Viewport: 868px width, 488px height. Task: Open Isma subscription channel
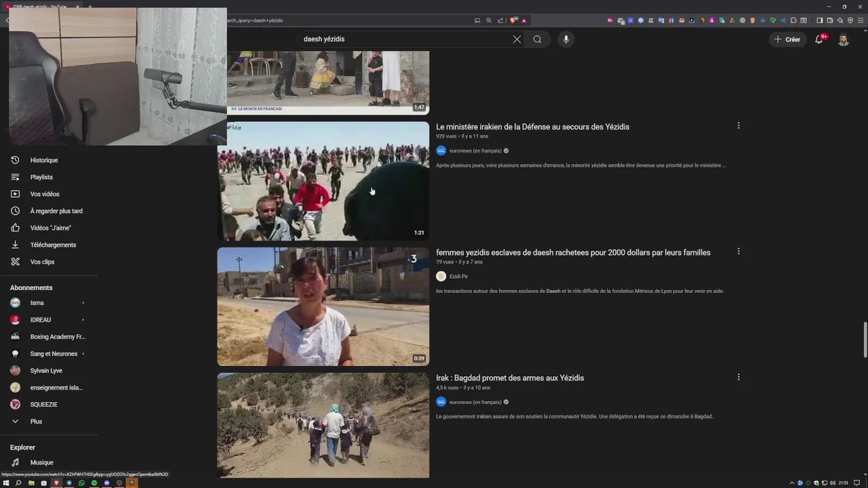[37, 303]
